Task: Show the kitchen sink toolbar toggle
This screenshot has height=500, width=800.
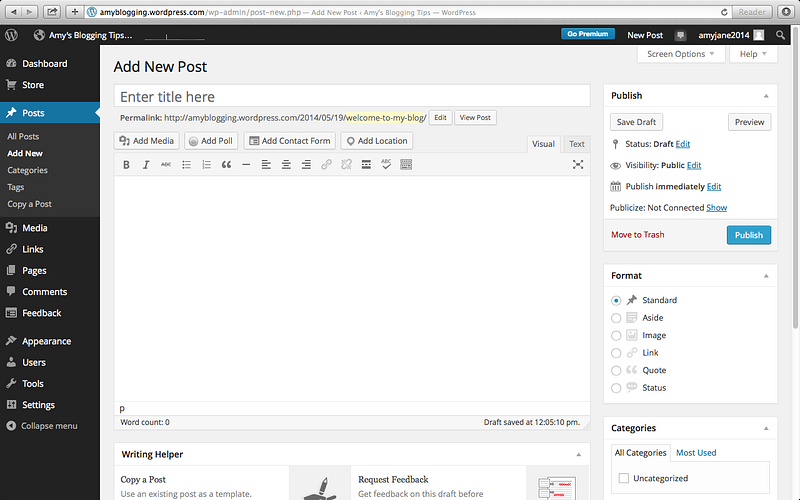Action: [406, 164]
